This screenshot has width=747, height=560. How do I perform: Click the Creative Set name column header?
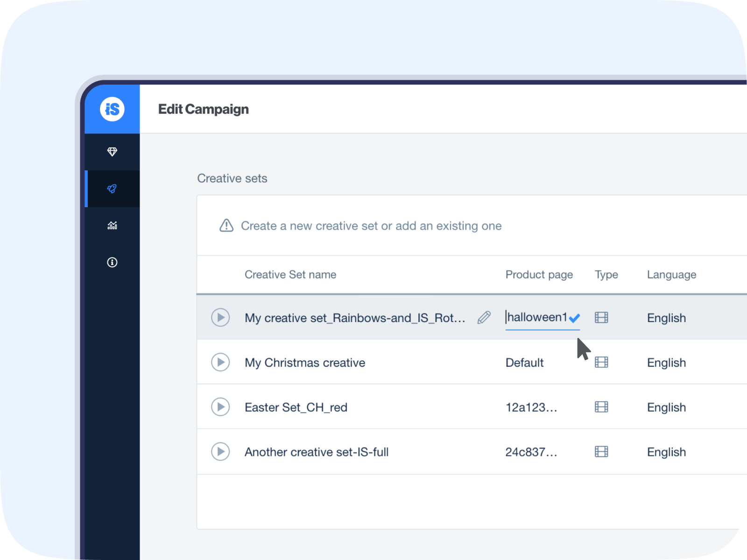[290, 274]
